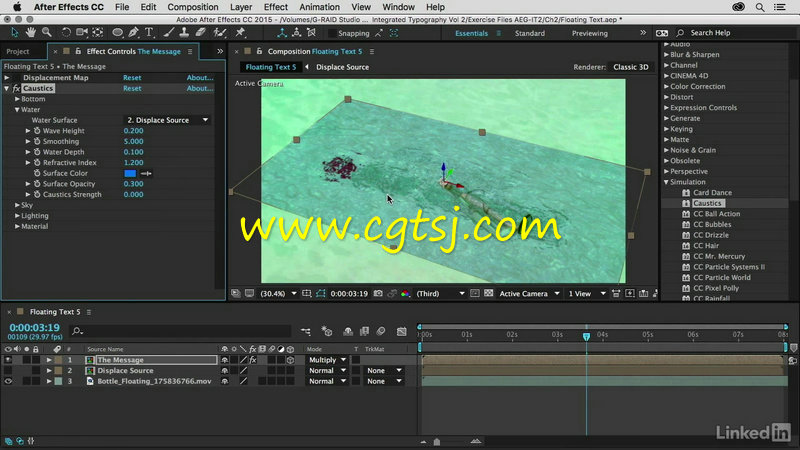Select the Eraser tool
The image size is (800, 450).
[x=201, y=33]
